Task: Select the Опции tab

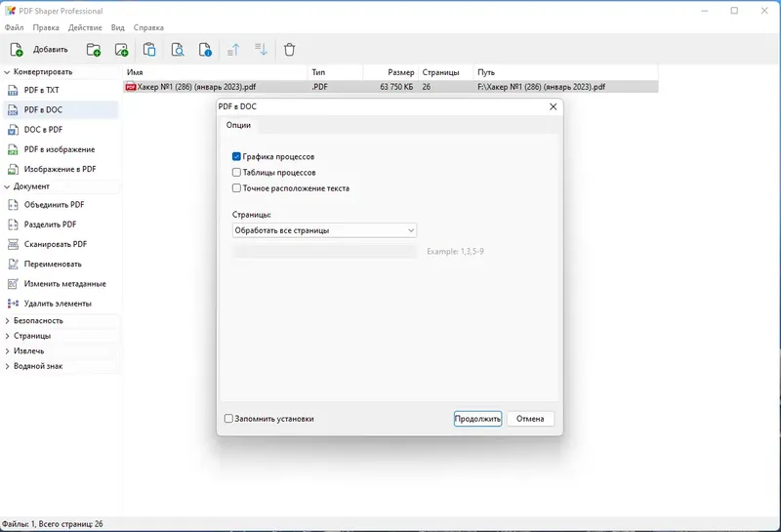Action: coord(238,125)
